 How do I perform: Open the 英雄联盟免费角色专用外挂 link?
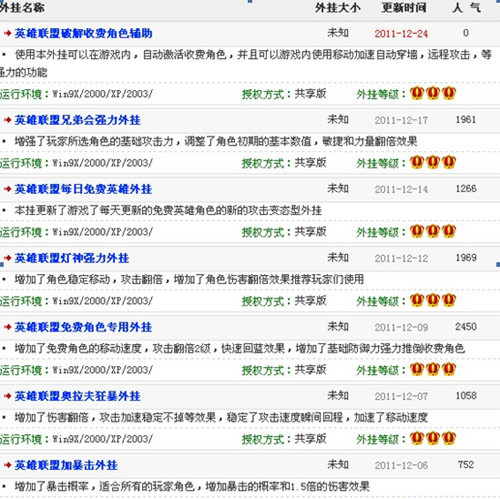pos(83,327)
